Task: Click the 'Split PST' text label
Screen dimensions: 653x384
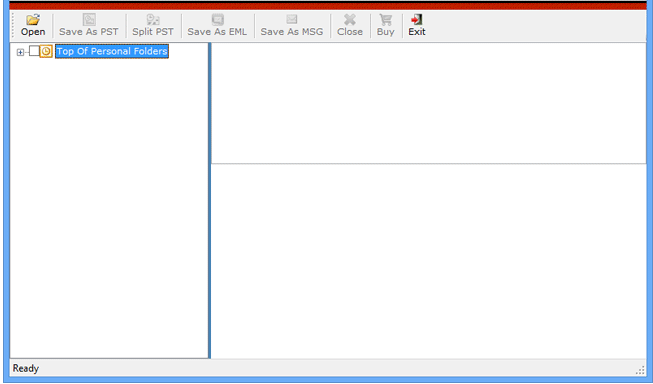Action: point(153,32)
